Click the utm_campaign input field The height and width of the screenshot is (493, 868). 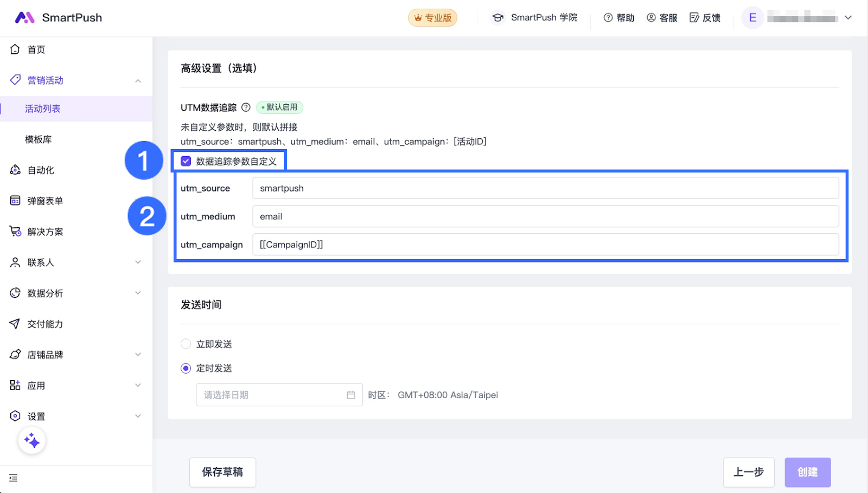545,245
